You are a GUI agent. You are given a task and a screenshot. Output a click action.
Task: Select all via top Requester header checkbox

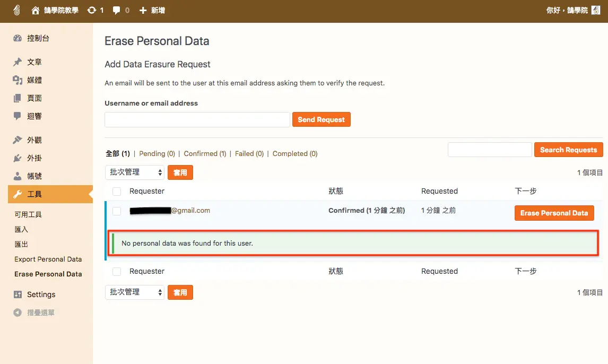tap(117, 192)
